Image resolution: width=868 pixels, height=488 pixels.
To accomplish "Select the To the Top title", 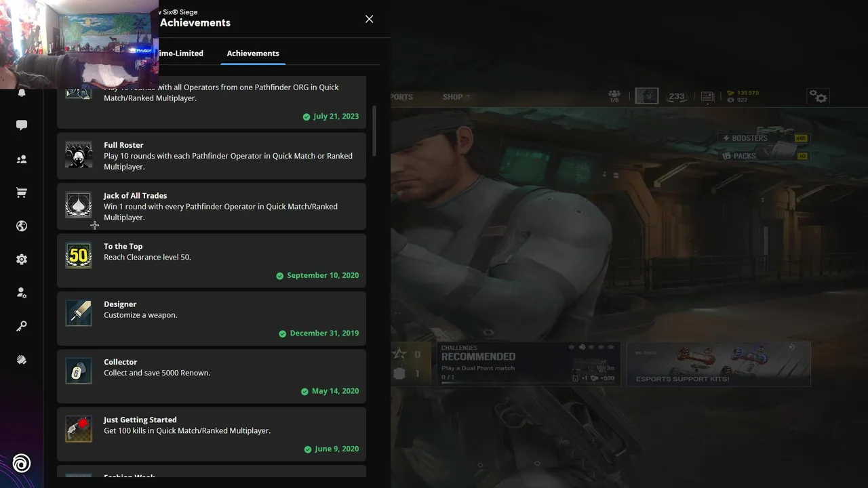I will 123,247.
